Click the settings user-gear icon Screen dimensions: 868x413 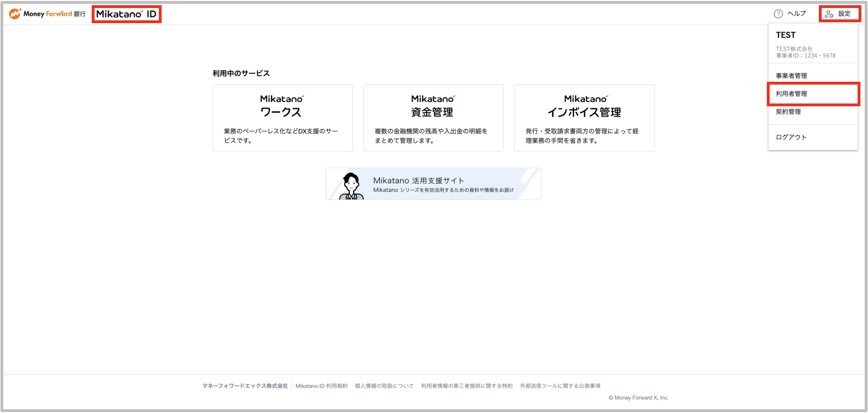tap(829, 14)
